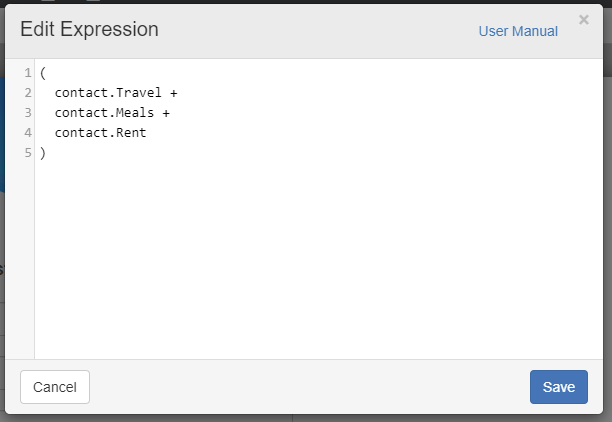Click line number 5 in the gutter
Screen dimensions: 612x422
[x=28, y=153]
